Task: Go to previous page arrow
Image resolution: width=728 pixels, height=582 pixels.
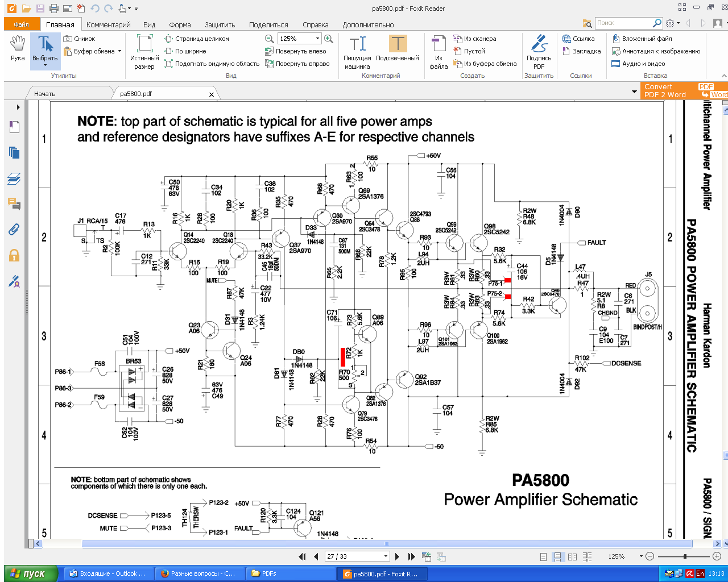Action: 316,556
